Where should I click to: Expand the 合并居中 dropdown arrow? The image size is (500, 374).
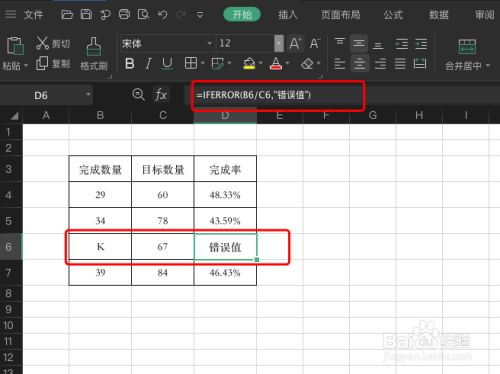[488, 66]
